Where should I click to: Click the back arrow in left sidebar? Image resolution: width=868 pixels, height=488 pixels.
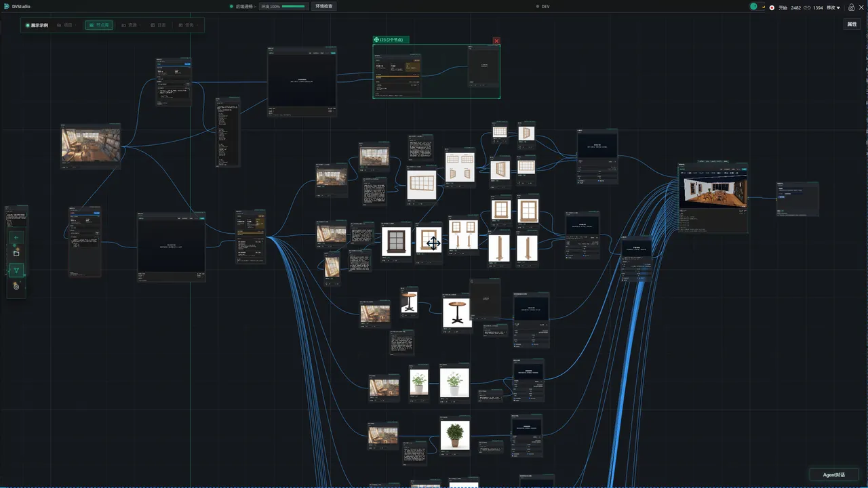coord(16,237)
